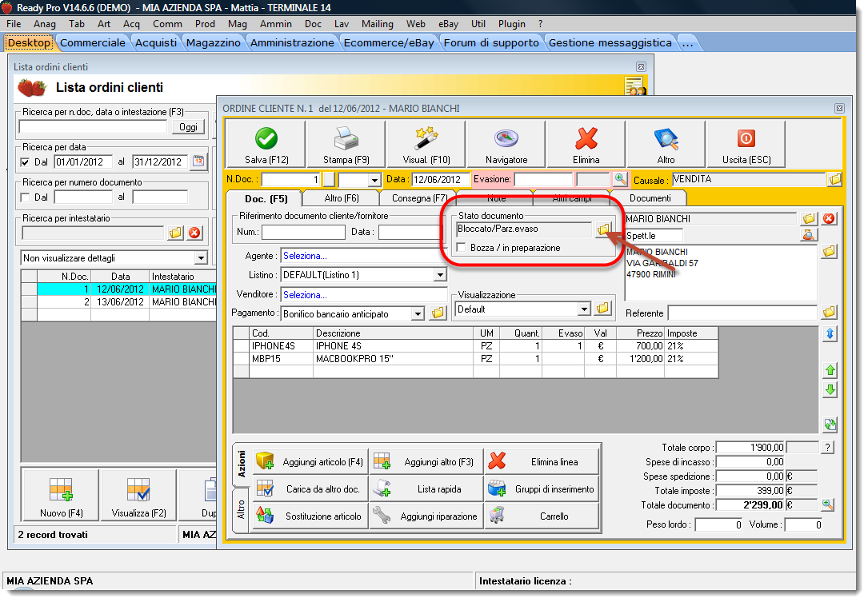Click the Uscita (ESC) exit icon
This screenshot has width=868, height=602.
[x=746, y=139]
